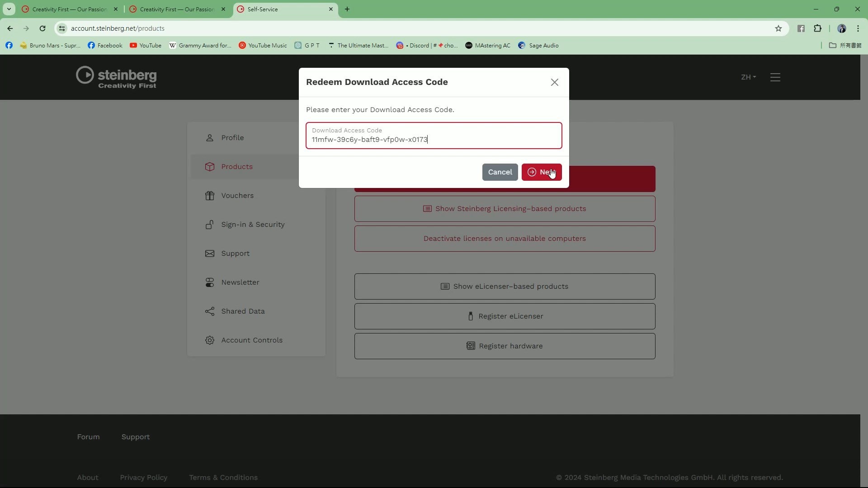The height and width of the screenshot is (488, 868).
Task: Click the Support sidebar icon
Action: click(210, 253)
